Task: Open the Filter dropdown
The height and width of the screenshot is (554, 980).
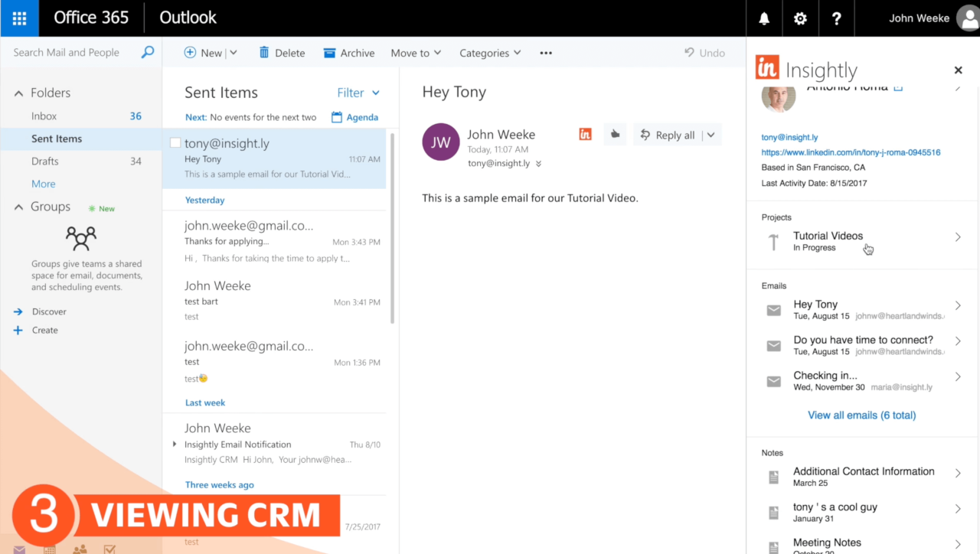Action: point(358,93)
